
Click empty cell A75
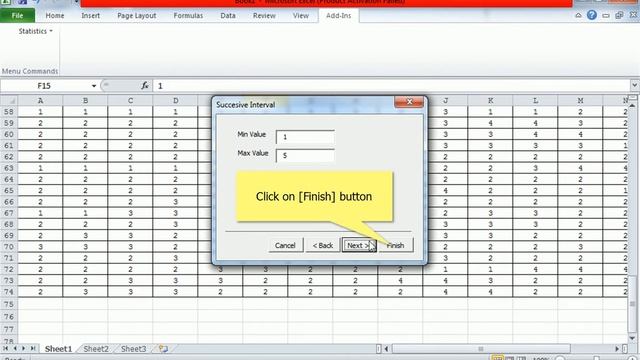click(40, 304)
